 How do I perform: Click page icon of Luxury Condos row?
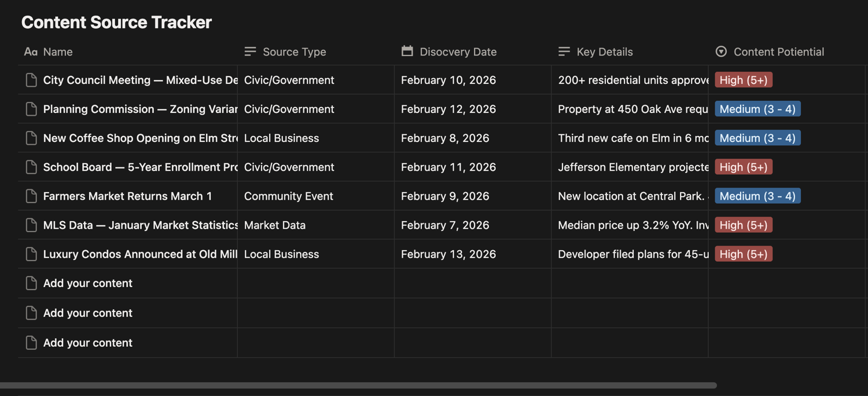pyautogui.click(x=31, y=254)
